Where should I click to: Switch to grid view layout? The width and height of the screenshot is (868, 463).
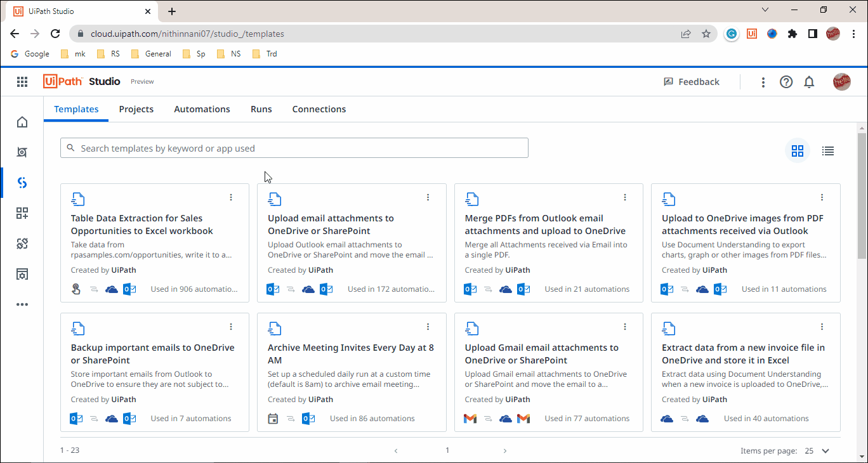pyautogui.click(x=798, y=151)
